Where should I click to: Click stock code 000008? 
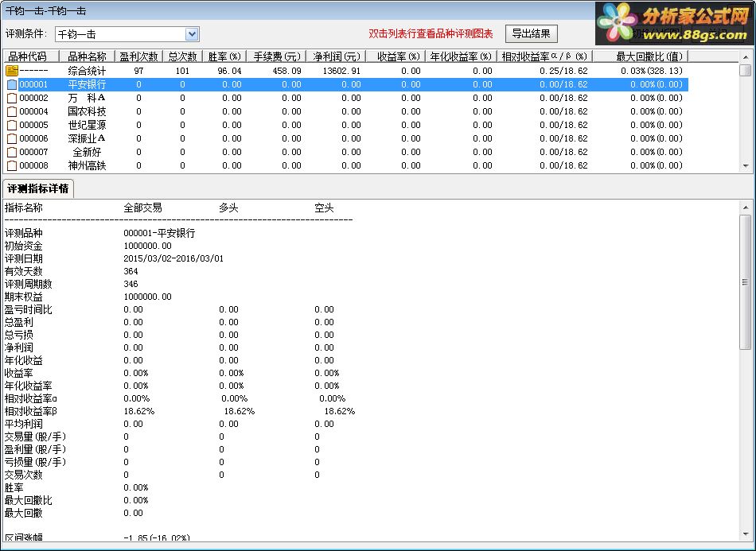[33, 165]
